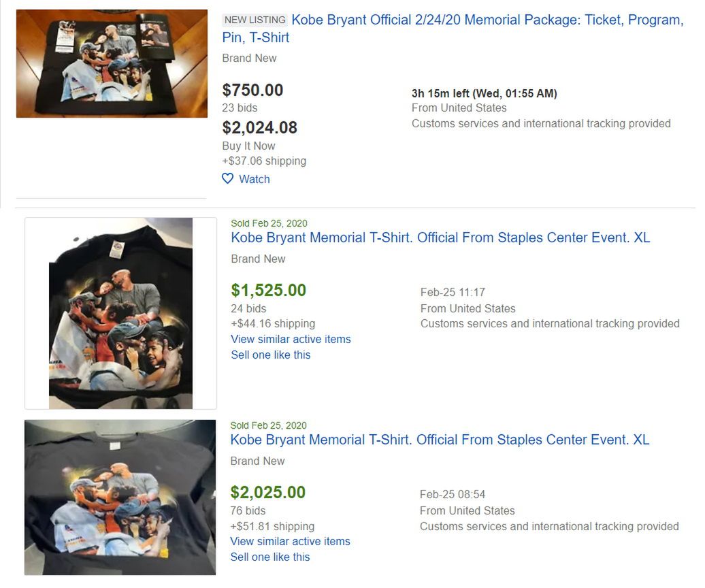Click the '23 bids' count

click(x=240, y=108)
